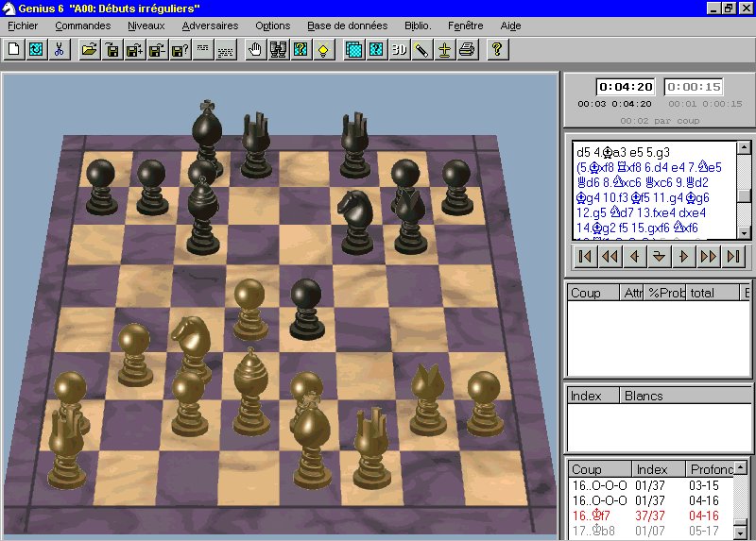Select the red 16..Kf7 analysis line
Viewport: 756px width, 541px height.
[x=652, y=516]
